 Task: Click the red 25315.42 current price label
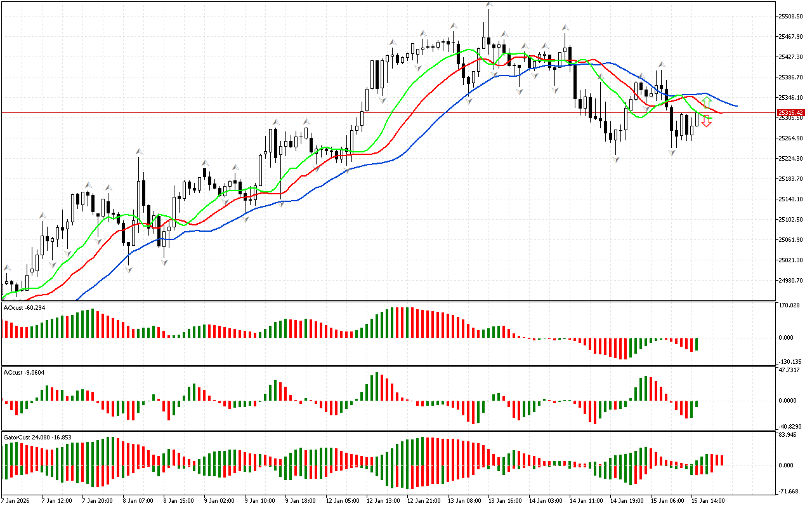[790, 113]
